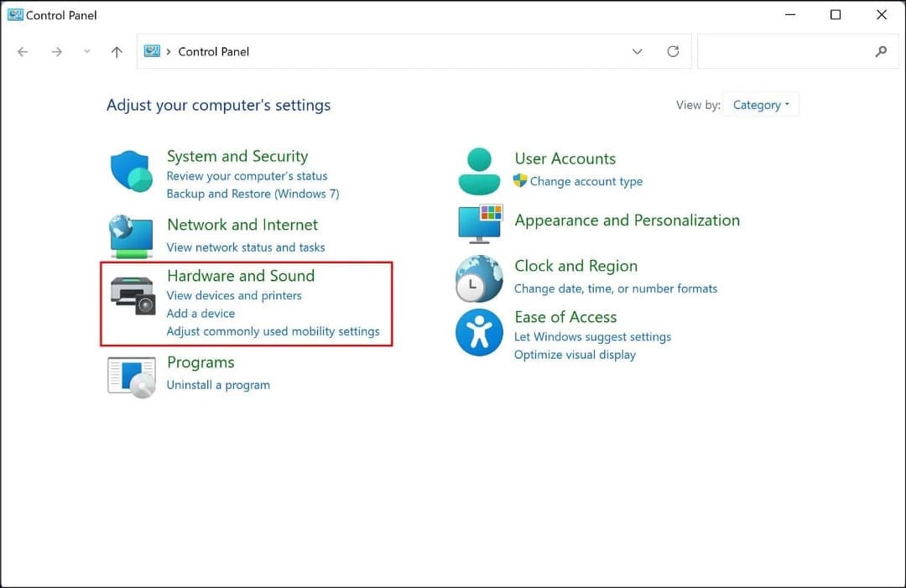Viewport: 906px width, 588px height.
Task: Click the Control Panel breadcrumb label
Action: [213, 51]
